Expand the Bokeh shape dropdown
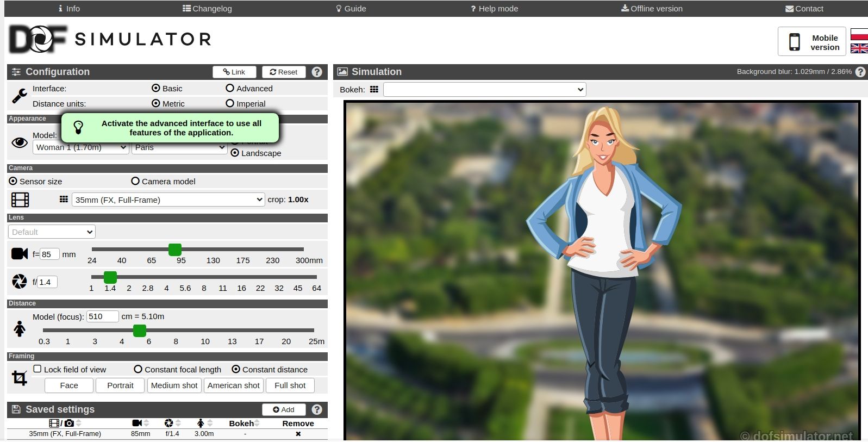This screenshot has height=442, width=868. pyautogui.click(x=484, y=90)
